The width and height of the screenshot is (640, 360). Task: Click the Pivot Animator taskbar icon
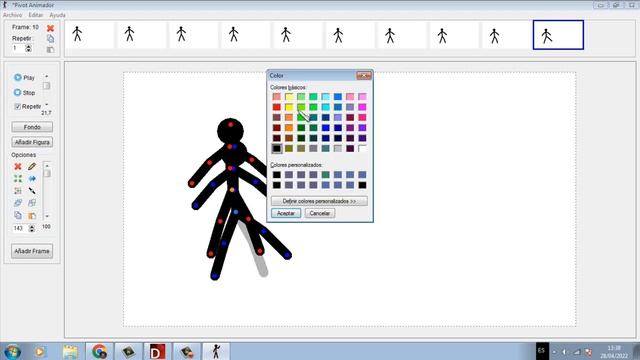click(216, 351)
